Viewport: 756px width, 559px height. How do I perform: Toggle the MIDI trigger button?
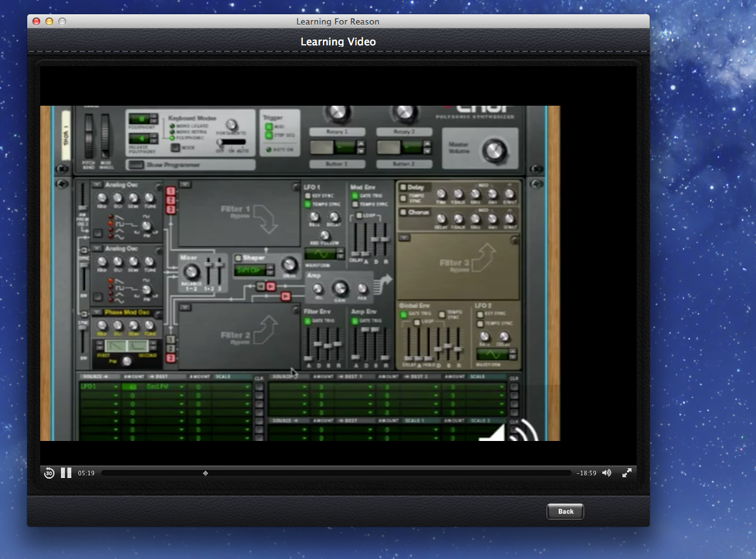point(268,127)
